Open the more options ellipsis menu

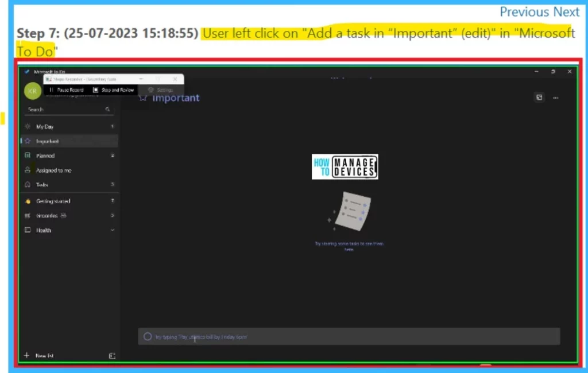click(556, 98)
